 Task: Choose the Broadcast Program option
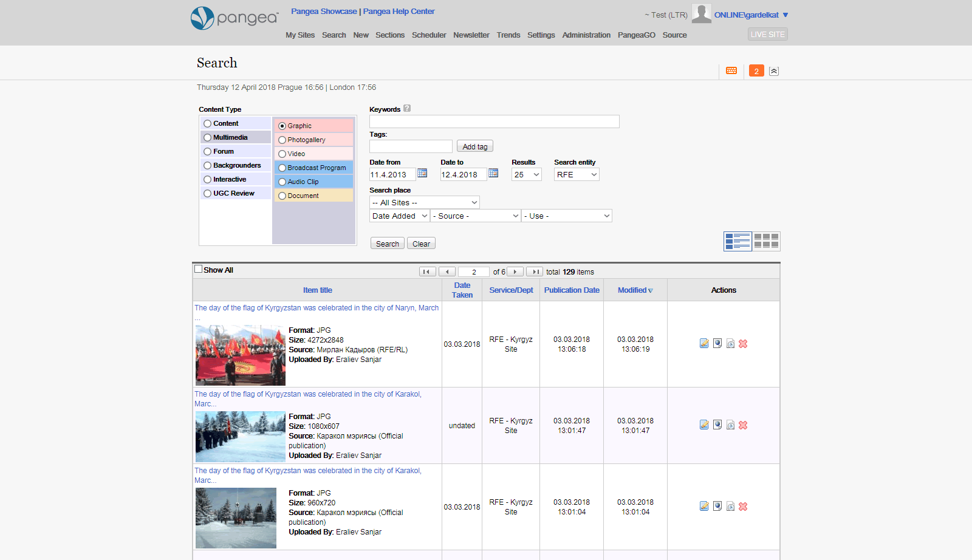point(282,168)
